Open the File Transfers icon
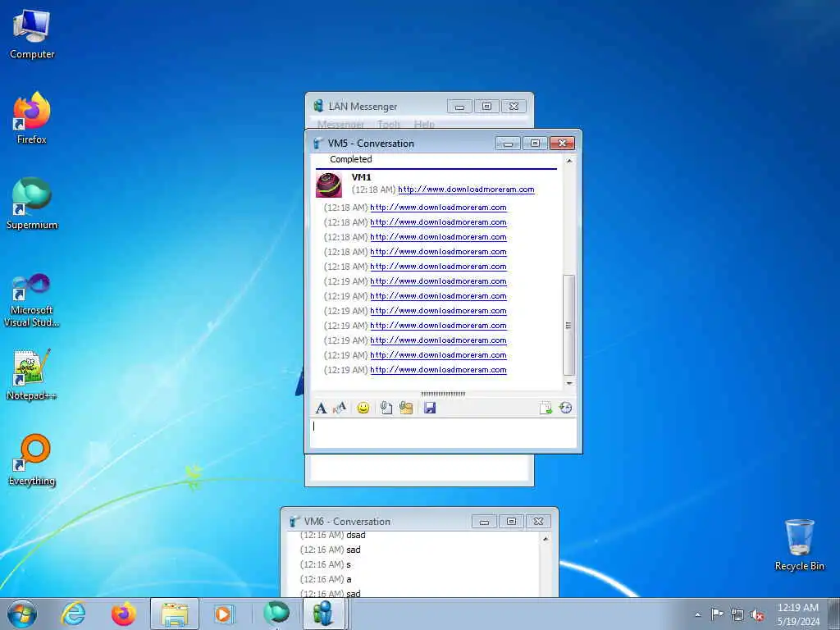840x630 pixels. (x=546, y=409)
